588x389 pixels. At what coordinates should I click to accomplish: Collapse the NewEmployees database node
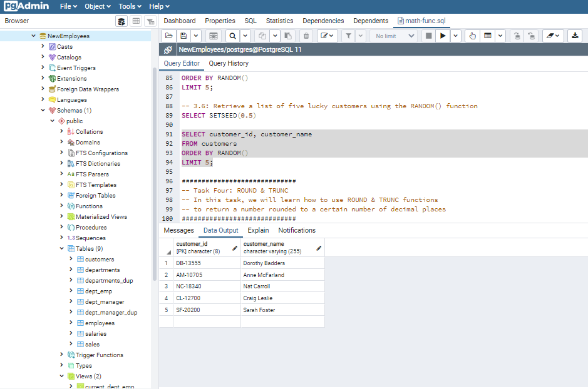[x=34, y=36]
